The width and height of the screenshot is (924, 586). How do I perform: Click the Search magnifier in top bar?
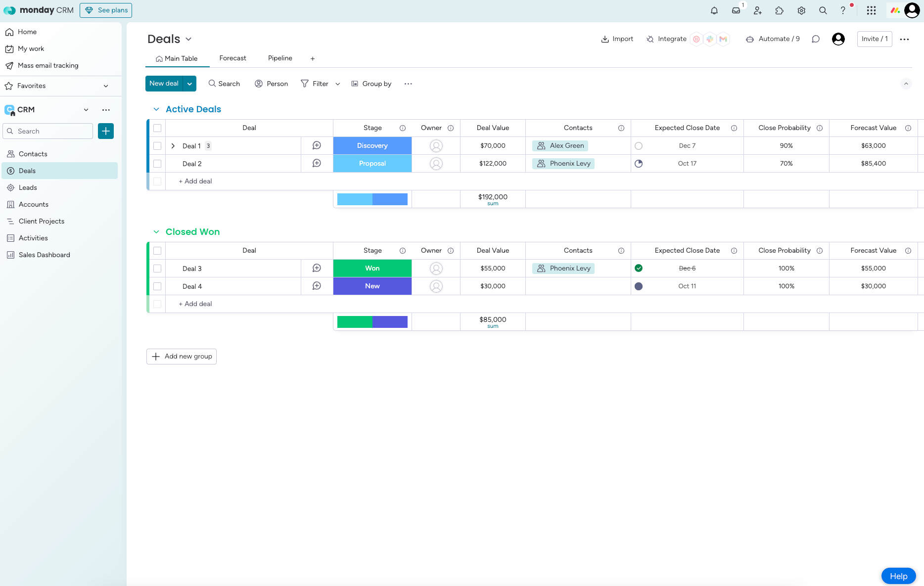click(x=823, y=10)
